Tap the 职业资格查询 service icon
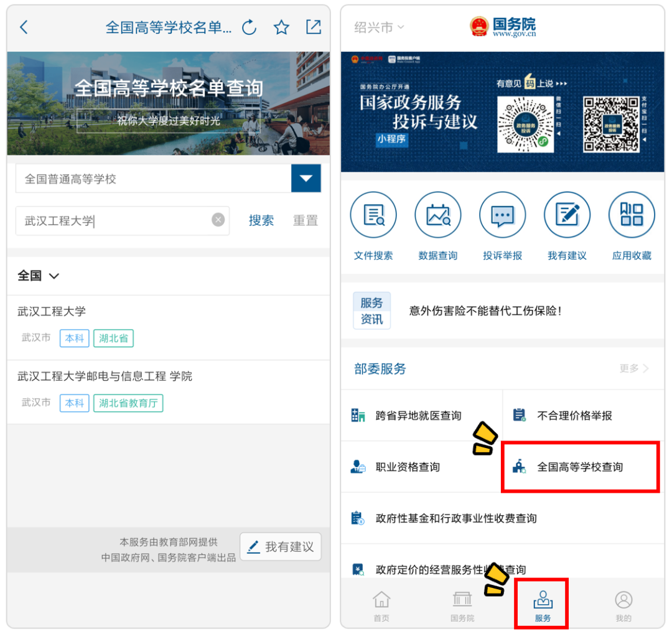This screenshot has height=639, width=672. point(358,466)
